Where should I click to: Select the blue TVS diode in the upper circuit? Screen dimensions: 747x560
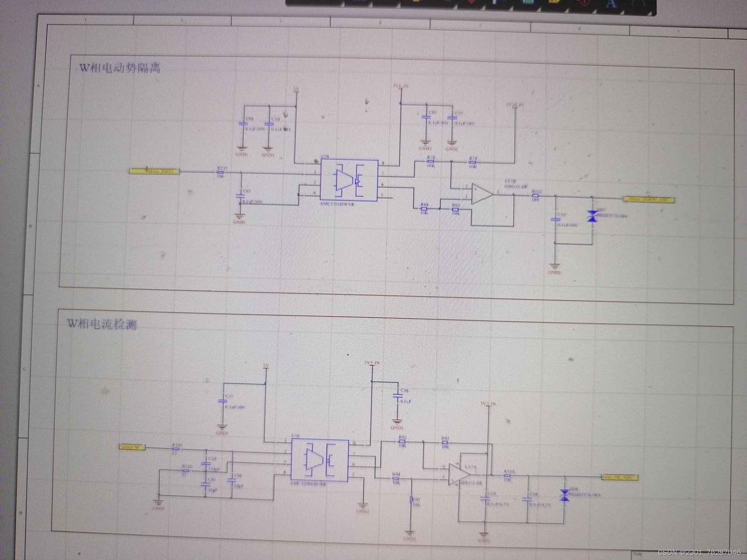coord(592,216)
